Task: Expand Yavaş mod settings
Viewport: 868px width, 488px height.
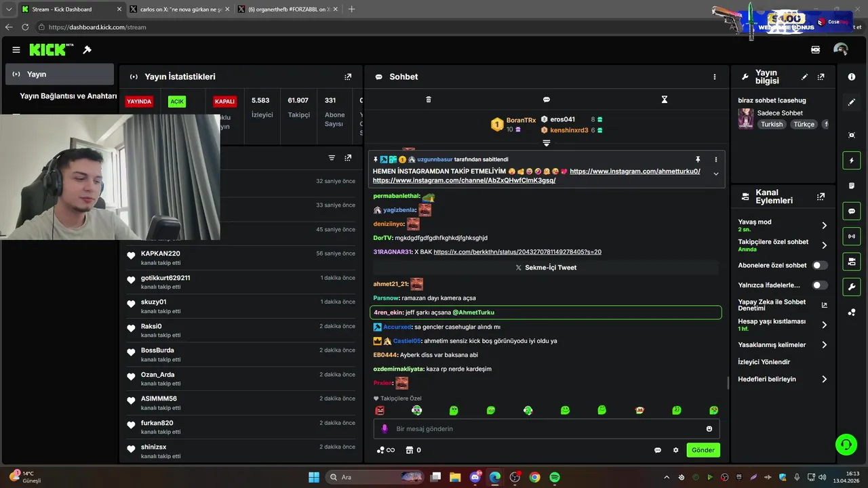Action: pos(824,226)
